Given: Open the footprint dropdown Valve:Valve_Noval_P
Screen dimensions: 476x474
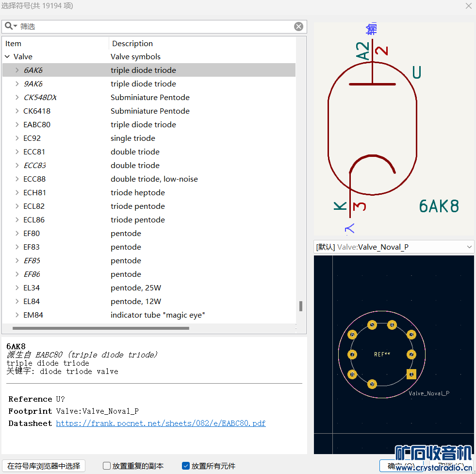Looking at the screenshot, I should tap(394, 247).
